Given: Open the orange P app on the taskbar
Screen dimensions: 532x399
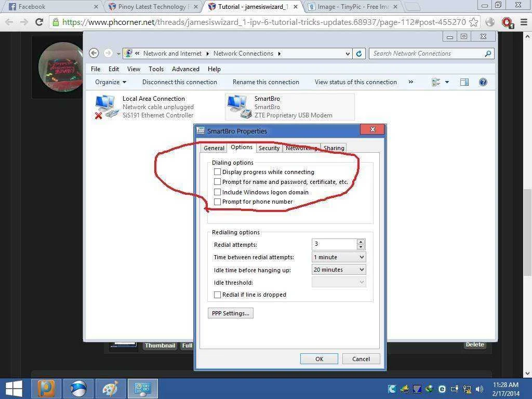Looking at the screenshot, I should (46, 389).
